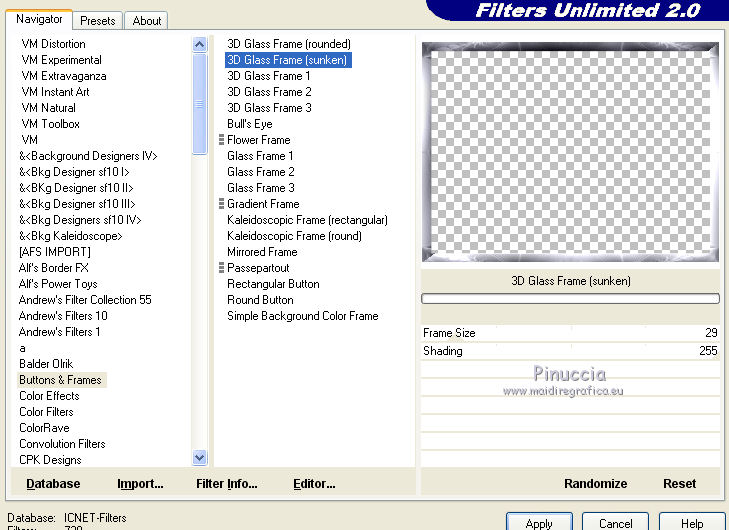Select Alf's Border FX category
729x530 pixels.
pyautogui.click(x=53, y=268)
